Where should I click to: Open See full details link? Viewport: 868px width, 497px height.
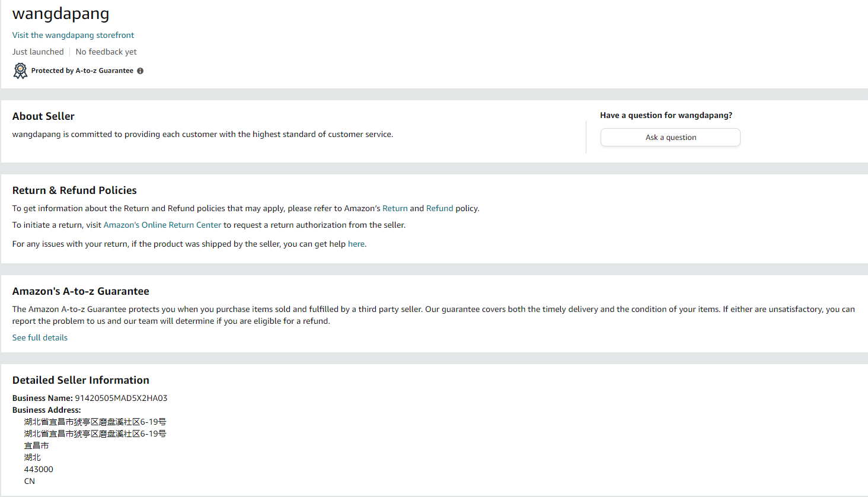pyautogui.click(x=40, y=337)
